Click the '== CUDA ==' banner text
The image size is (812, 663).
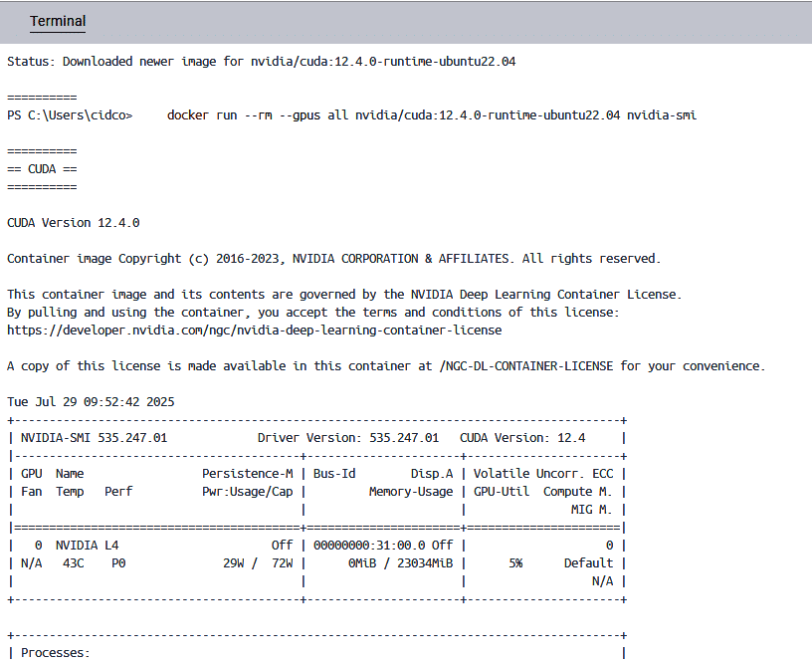tap(41, 168)
